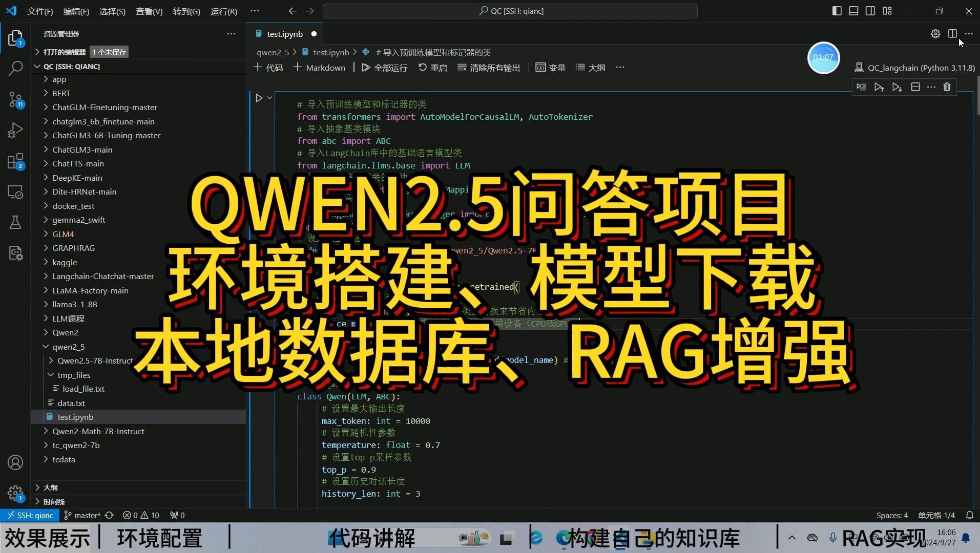Synchronize changes icon in status bar
Screen dimensions: 980x553
point(109,515)
